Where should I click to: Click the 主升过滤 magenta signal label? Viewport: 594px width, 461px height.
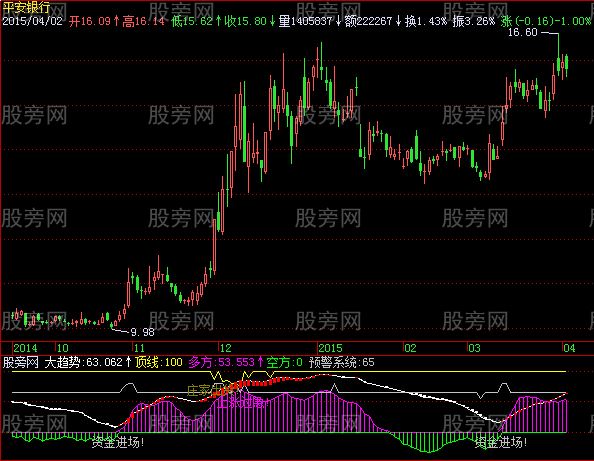click(242, 402)
